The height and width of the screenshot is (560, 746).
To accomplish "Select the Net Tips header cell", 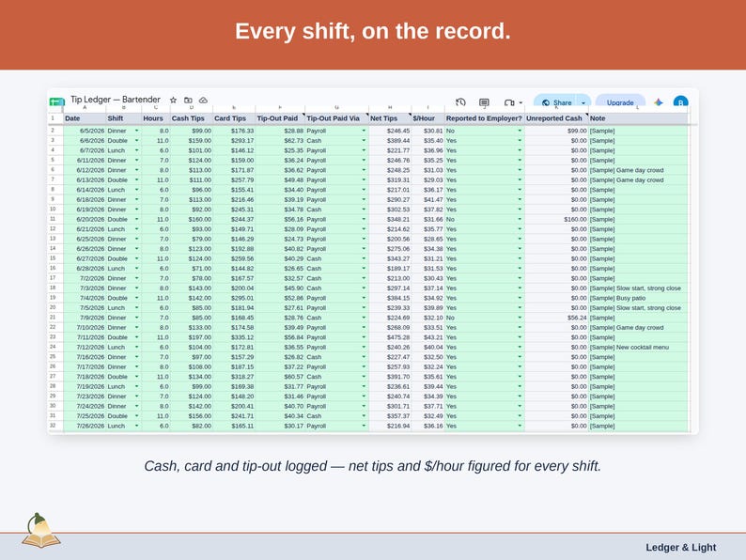I will pos(390,118).
